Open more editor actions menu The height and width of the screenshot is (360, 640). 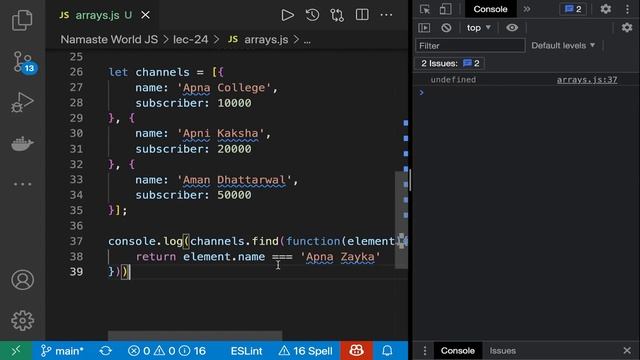coord(386,15)
